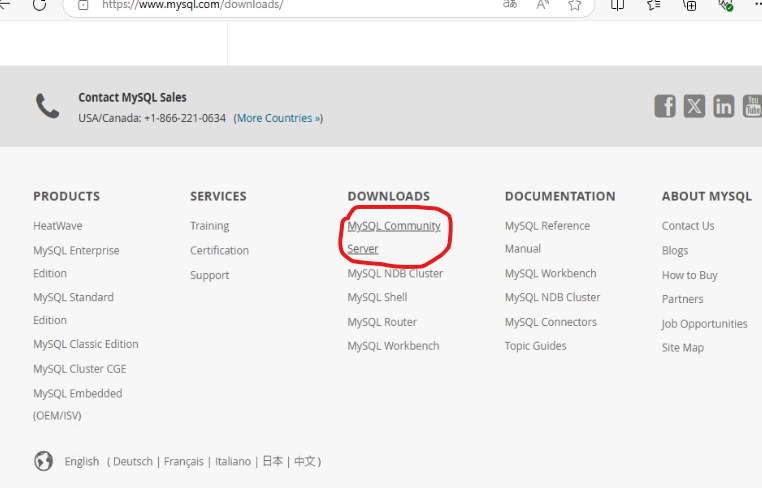This screenshot has height=488, width=762.
Task: Open browser essentials heart icon
Action: pyautogui.click(x=726, y=5)
